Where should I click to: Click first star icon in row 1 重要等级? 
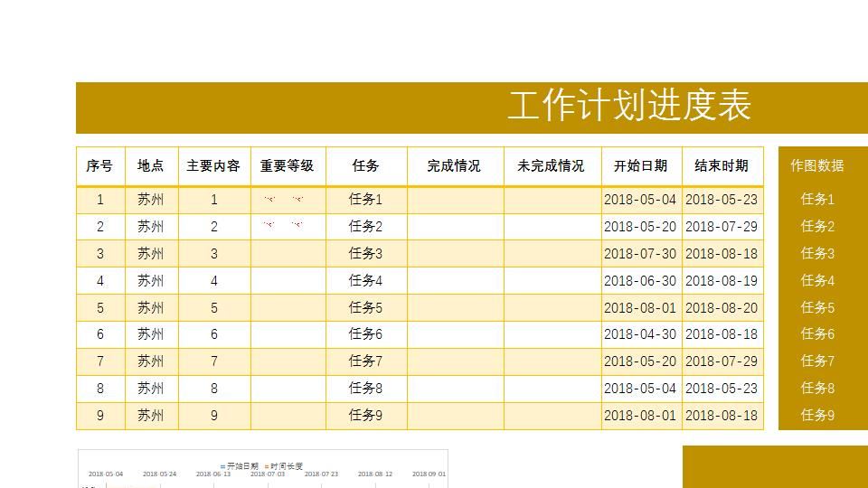click(269, 199)
